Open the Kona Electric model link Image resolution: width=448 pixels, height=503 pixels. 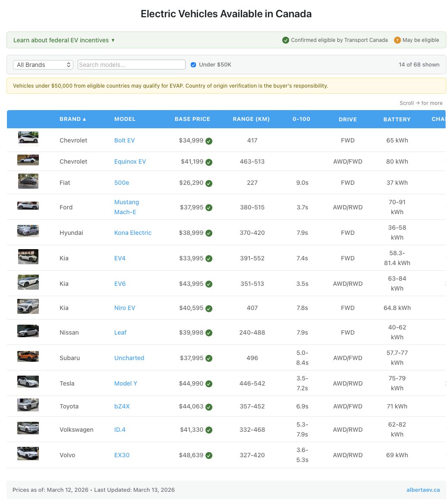(133, 233)
